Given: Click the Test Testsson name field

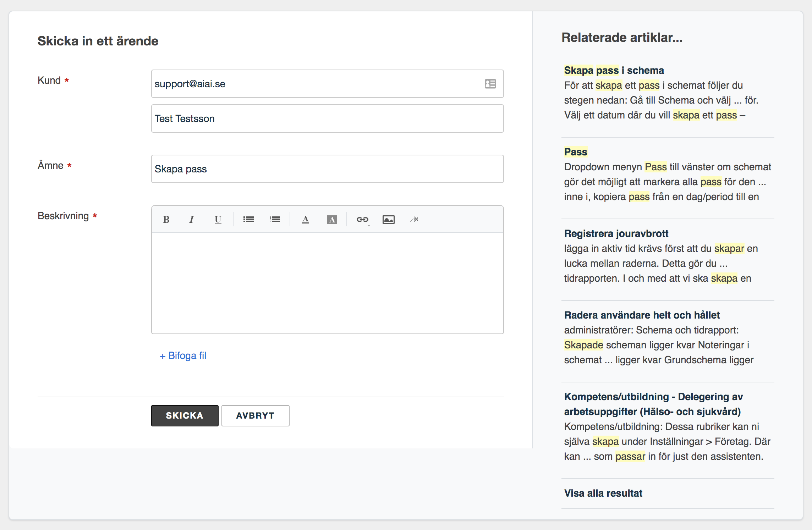Looking at the screenshot, I should 327,118.
